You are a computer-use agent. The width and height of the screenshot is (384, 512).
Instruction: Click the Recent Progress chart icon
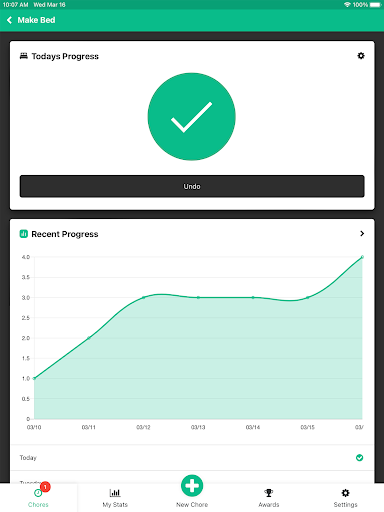coord(23,234)
